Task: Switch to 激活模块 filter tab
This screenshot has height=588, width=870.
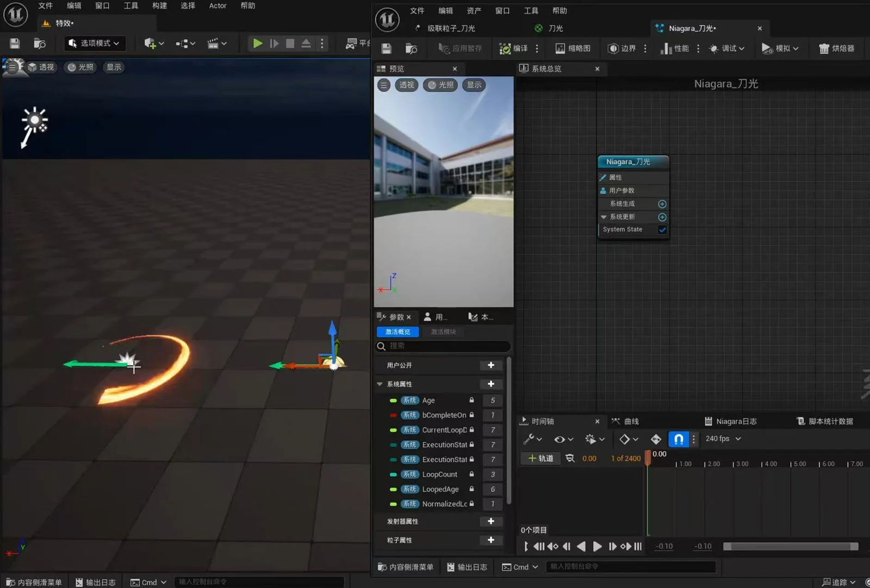Action: 443,331
